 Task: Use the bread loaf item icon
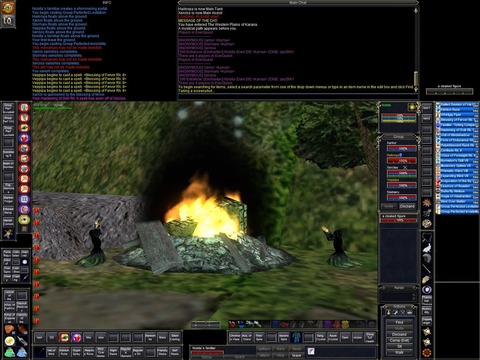tap(427, 279)
